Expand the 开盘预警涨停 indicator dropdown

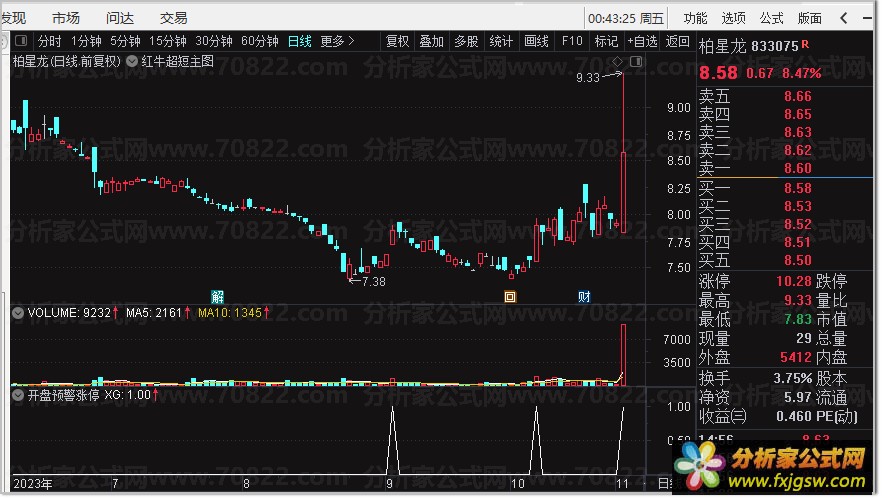coord(18,396)
